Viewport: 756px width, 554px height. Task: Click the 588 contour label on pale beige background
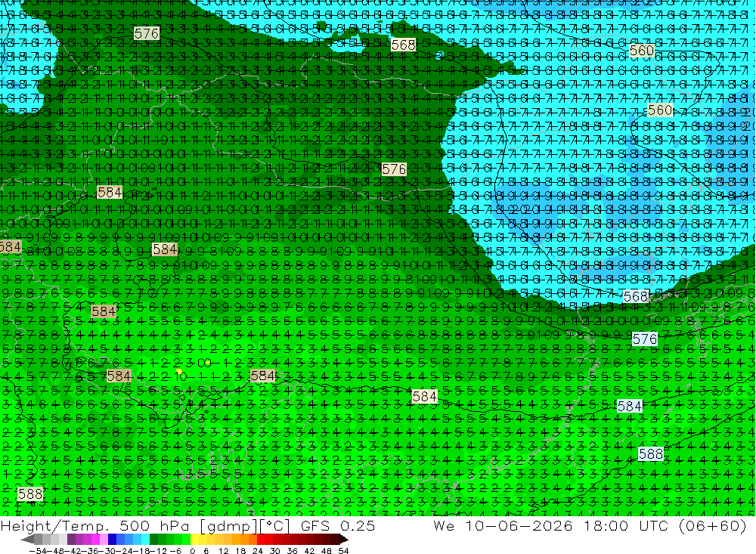[x=30, y=494]
